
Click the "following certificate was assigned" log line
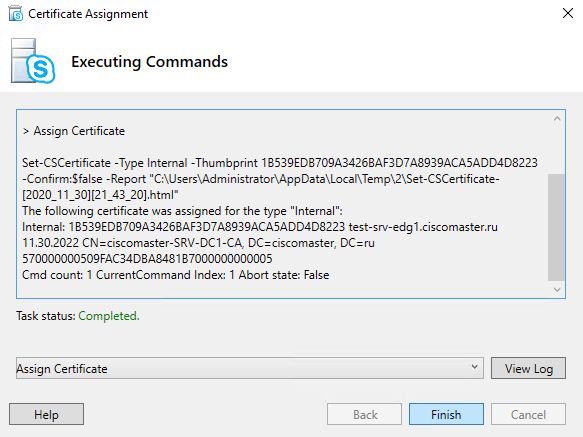(182, 211)
